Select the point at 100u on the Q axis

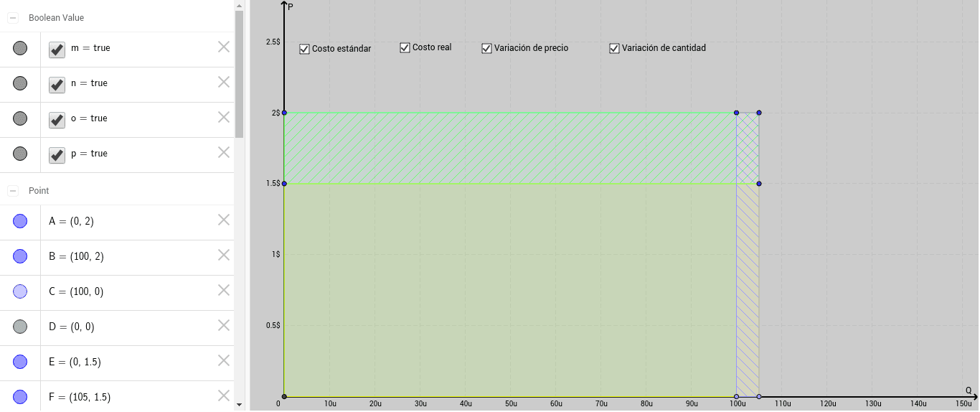736,396
